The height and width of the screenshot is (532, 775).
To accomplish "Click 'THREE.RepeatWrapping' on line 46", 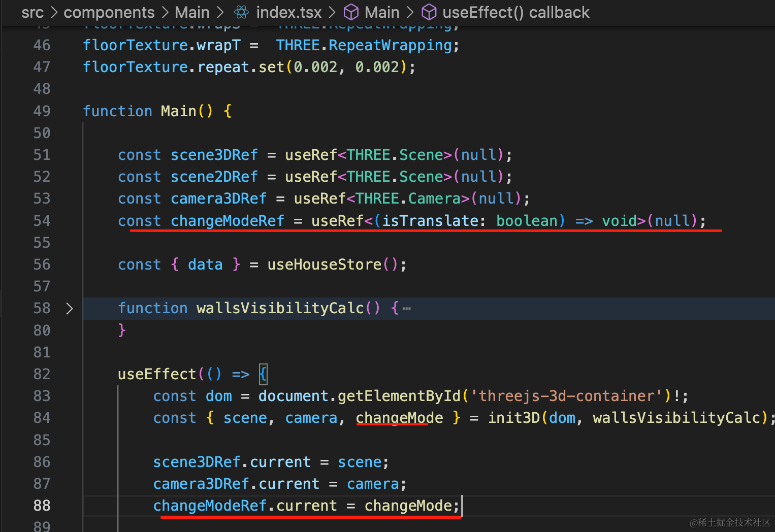I will click(364, 45).
